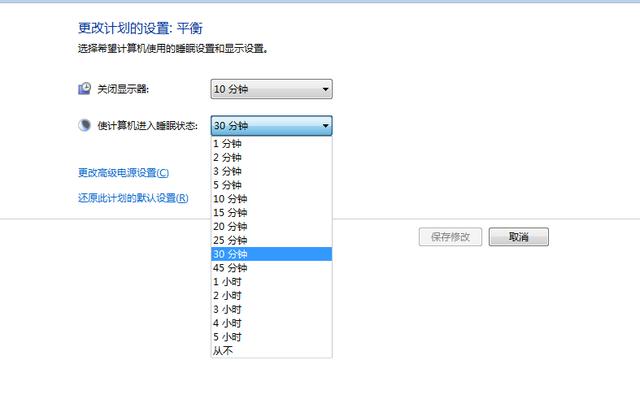The width and height of the screenshot is (640, 399).
Task: Click the monitor icon beside 关闭显示器
Action: [x=84, y=89]
